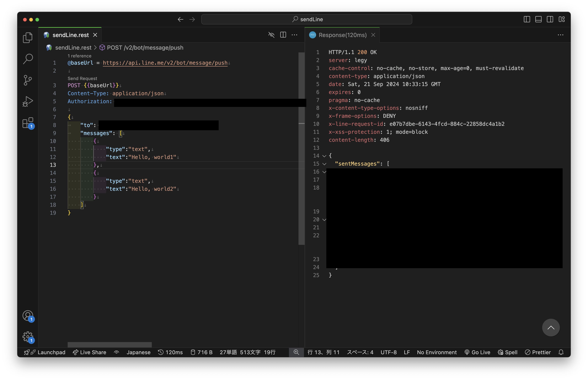
Task: Open the api.line.me push URL link
Action: pyautogui.click(x=165, y=63)
